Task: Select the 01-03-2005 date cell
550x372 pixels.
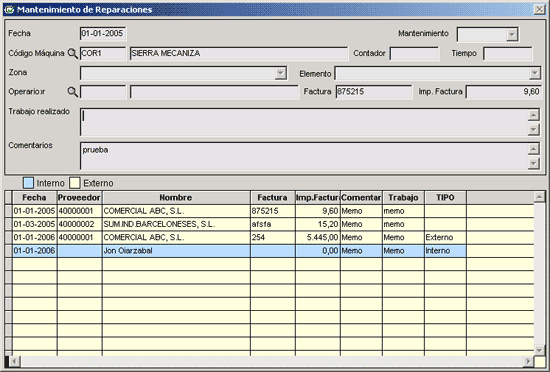Action: pos(34,224)
